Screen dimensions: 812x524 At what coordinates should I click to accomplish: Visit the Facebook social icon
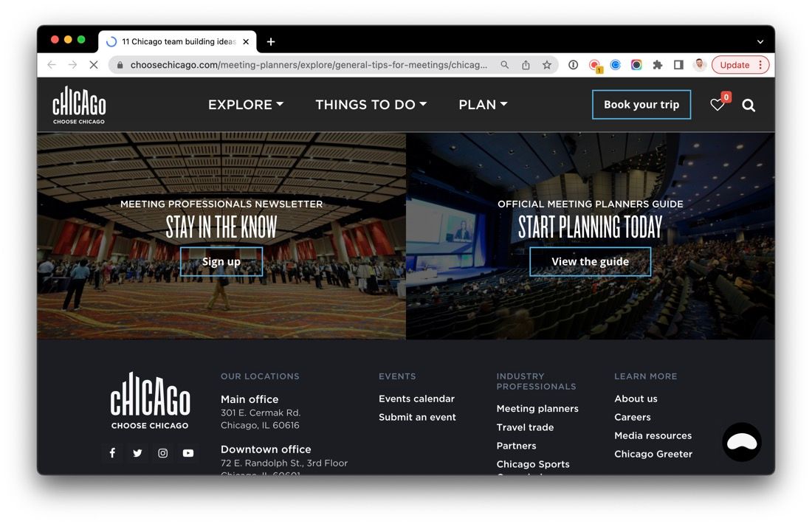tap(112, 453)
